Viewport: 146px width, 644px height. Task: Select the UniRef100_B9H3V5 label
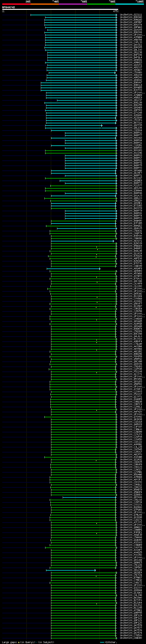[x=131, y=48]
